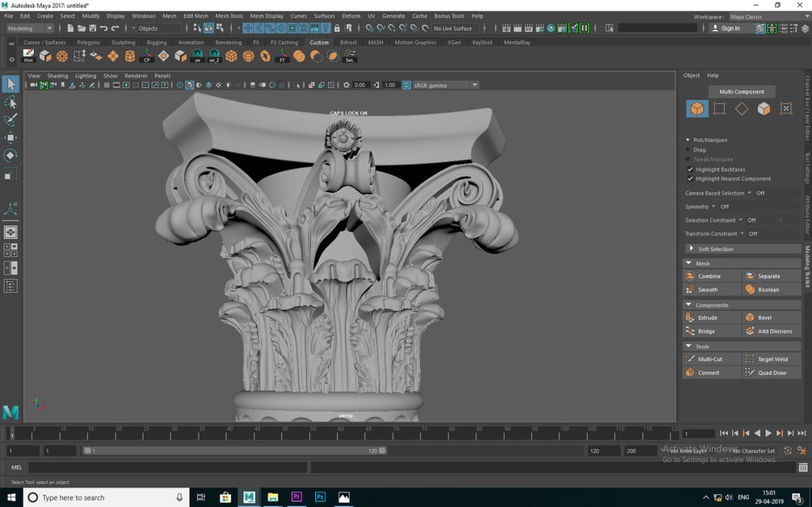812x507 pixels.
Task: Click the playback range slider bar
Action: [x=234, y=451]
